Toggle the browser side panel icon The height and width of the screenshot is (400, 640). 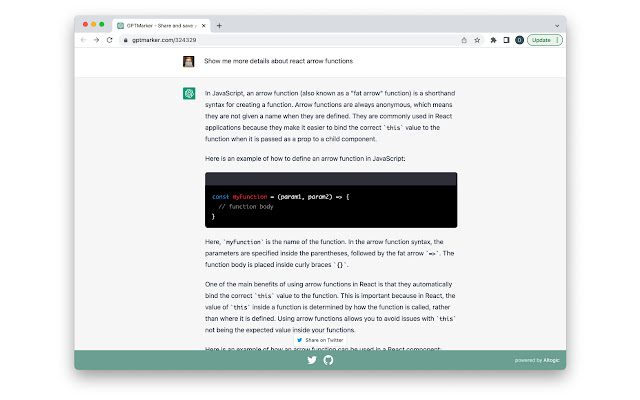[x=506, y=40]
